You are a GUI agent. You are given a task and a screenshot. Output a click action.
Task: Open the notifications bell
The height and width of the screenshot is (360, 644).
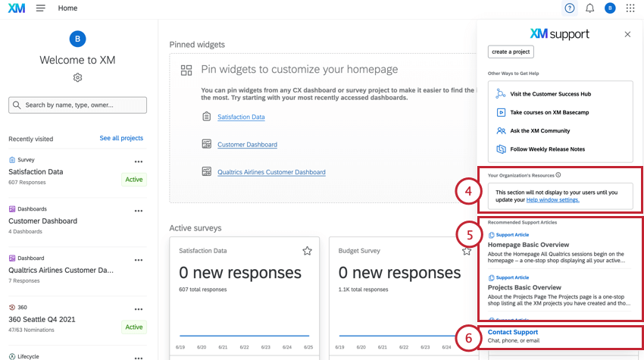pyautogui.click(x=589, y=8)
